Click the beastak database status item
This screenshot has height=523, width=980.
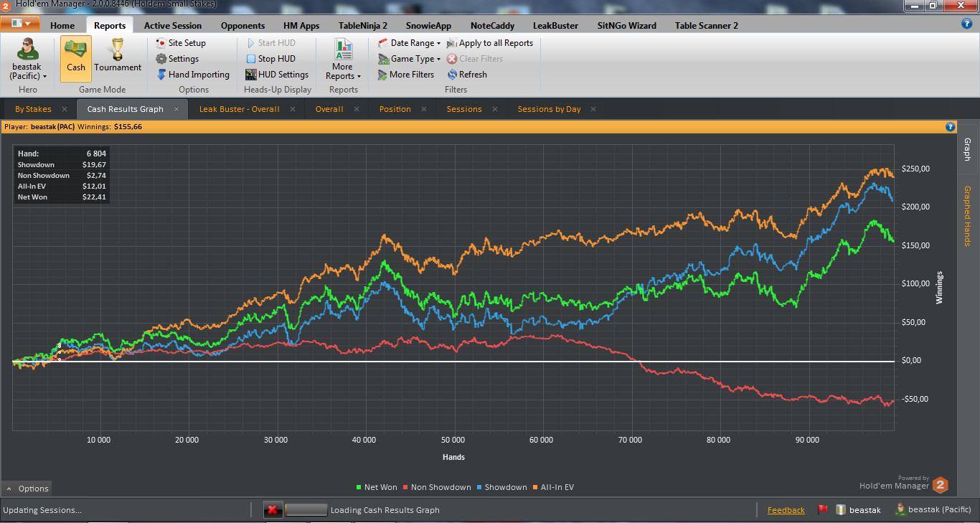859,510
